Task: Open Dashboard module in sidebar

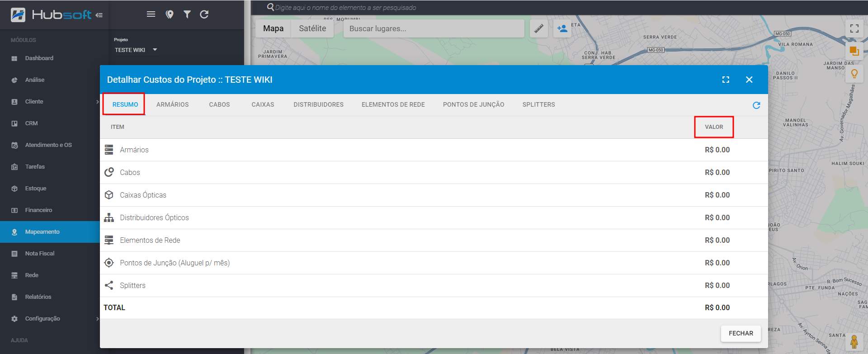Action: tap(50, 58)
